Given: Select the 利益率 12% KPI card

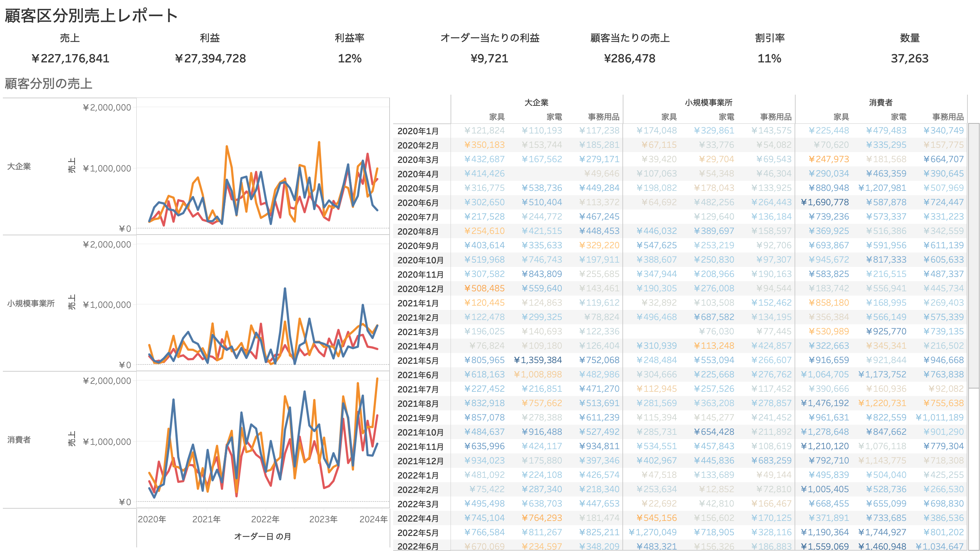Looking at the screenshot, I should [349, 58].
